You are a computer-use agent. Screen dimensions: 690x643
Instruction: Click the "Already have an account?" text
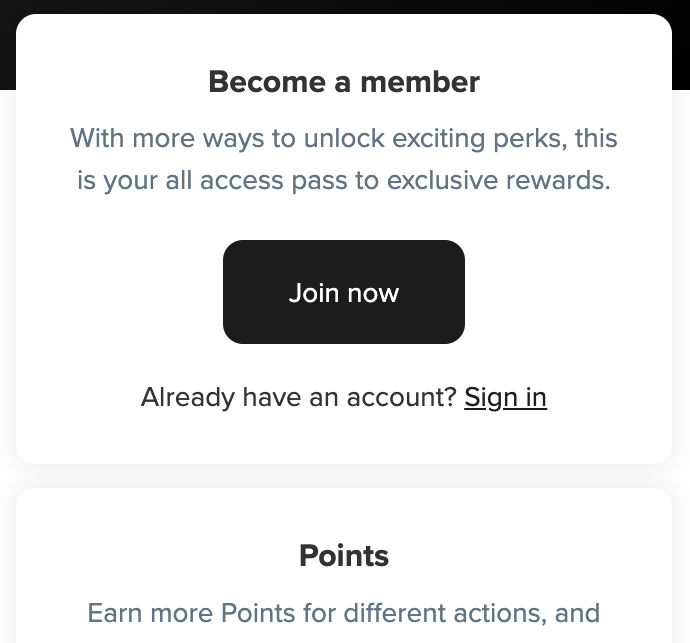coord(299,397)
